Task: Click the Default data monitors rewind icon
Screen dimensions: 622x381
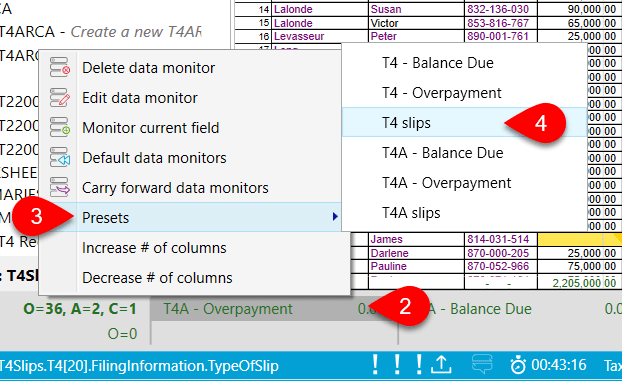Action: [60, 158]
